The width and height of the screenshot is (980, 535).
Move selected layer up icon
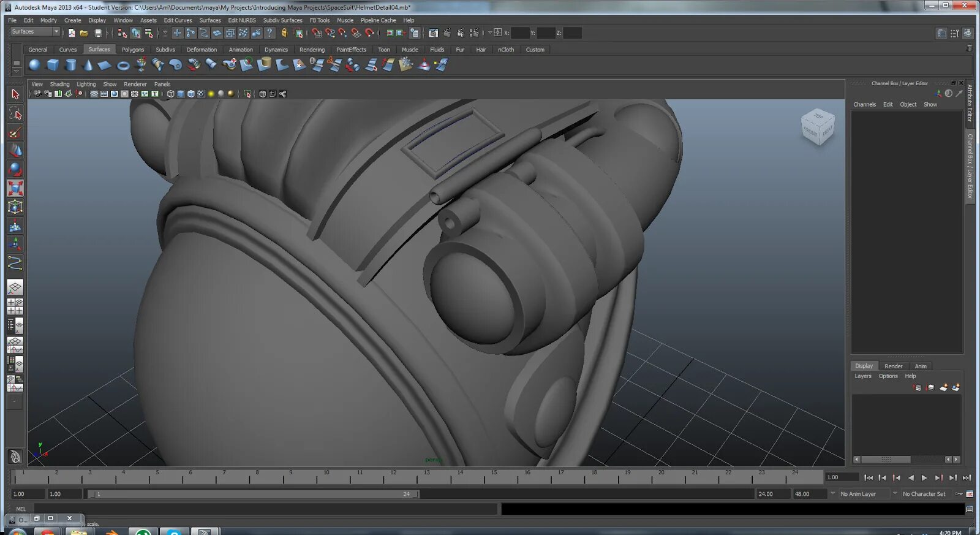coord(917,387)
